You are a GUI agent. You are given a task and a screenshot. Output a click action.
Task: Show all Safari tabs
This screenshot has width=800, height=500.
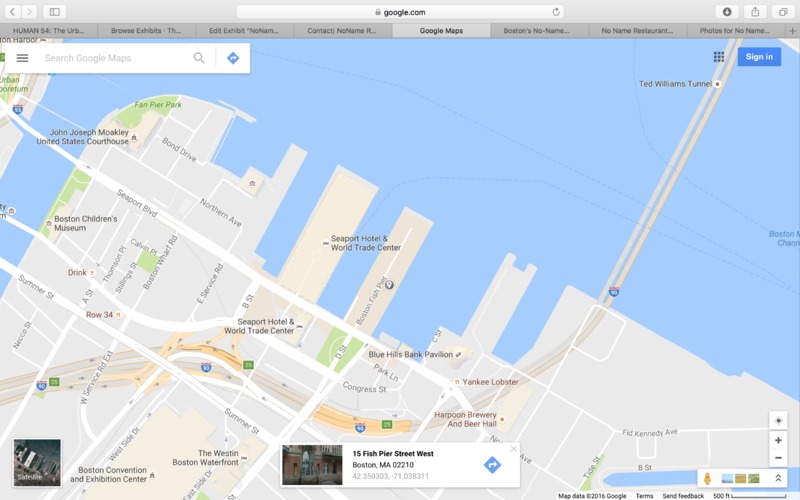783,12
